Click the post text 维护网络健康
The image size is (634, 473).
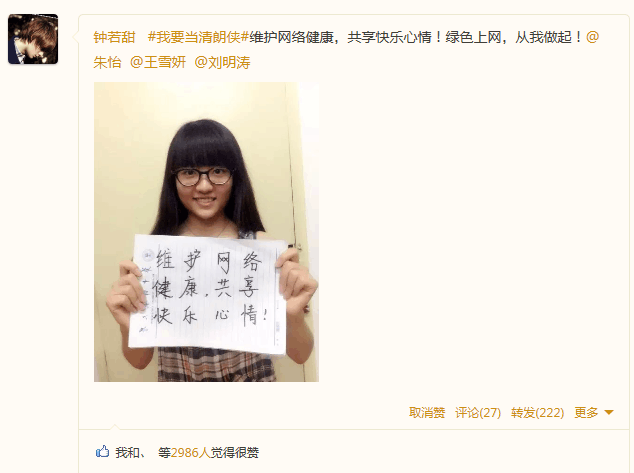point(292,37)
